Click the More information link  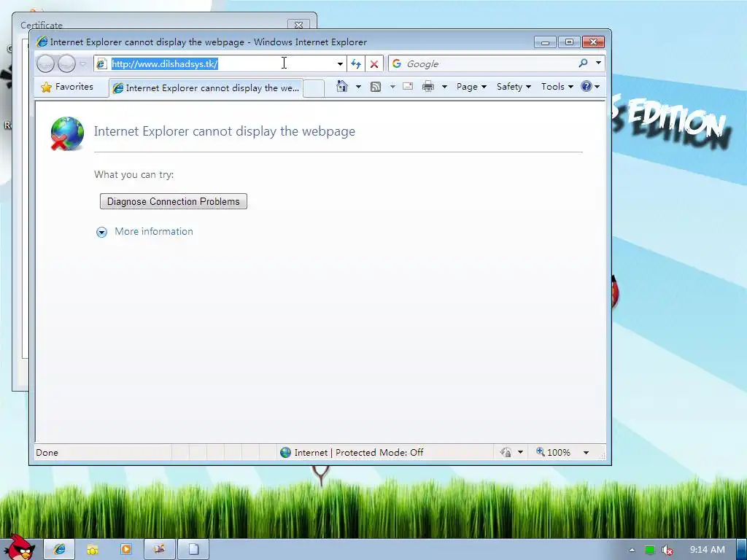click(x=154, y=231)
